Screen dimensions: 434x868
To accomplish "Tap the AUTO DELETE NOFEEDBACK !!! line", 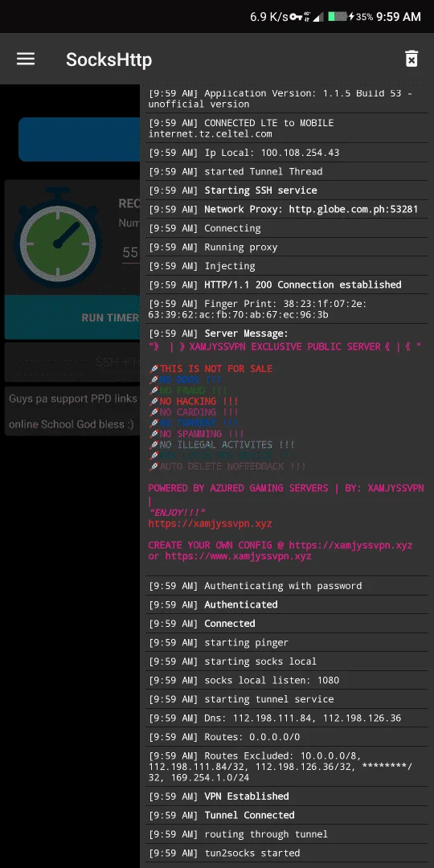I will pyautogui.click(x=227, y=466).
